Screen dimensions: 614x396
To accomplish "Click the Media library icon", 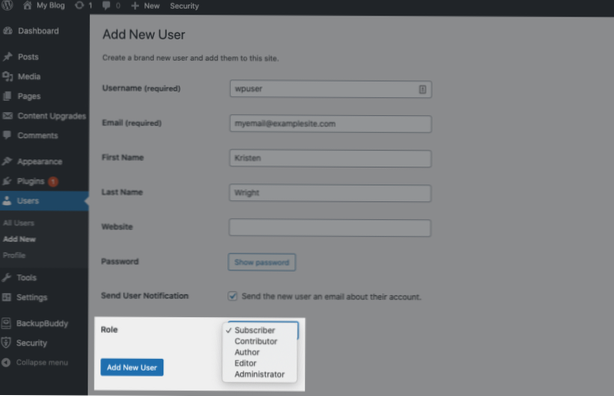I will 7,76.
